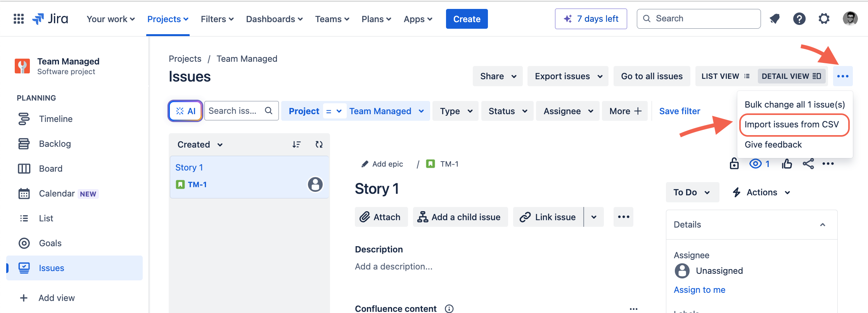Viewport: 868px width, 313px height.
Task: Open the app switcher grid icon
Action: [19, 19]
